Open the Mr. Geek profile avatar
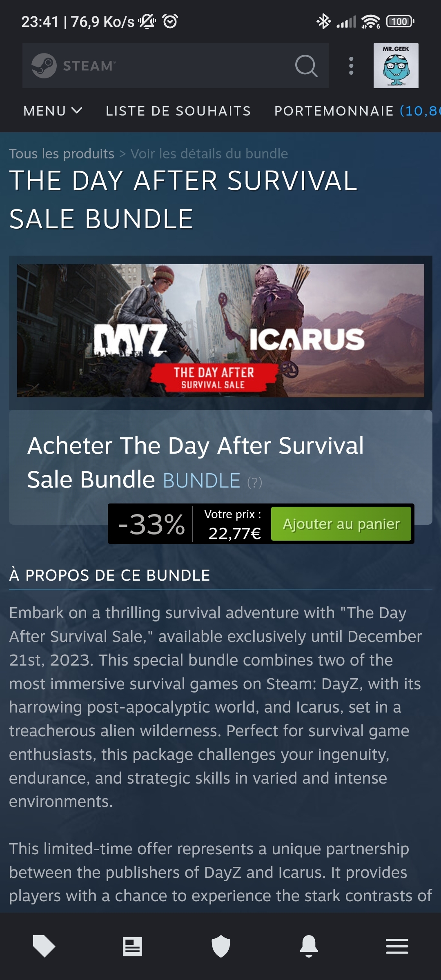441x980 pixels. (x=396, y=66)
